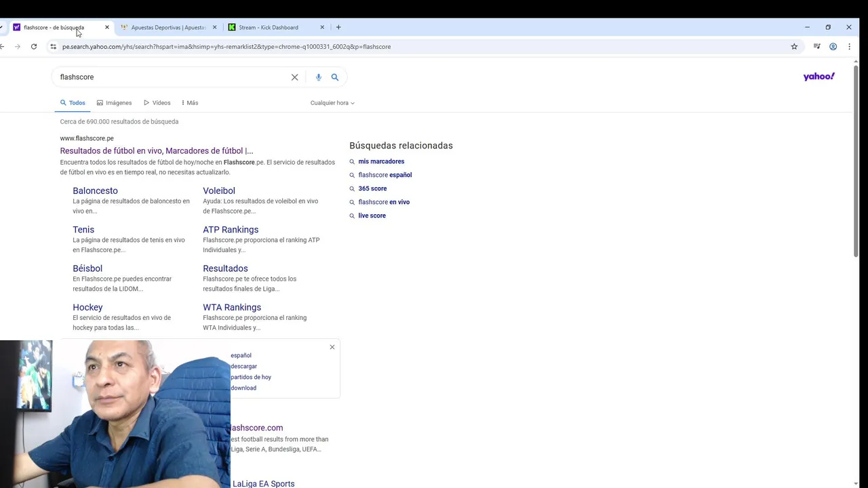Click the browser address bar URL
This screenshot has width=868, height=488.
[226, 47]
